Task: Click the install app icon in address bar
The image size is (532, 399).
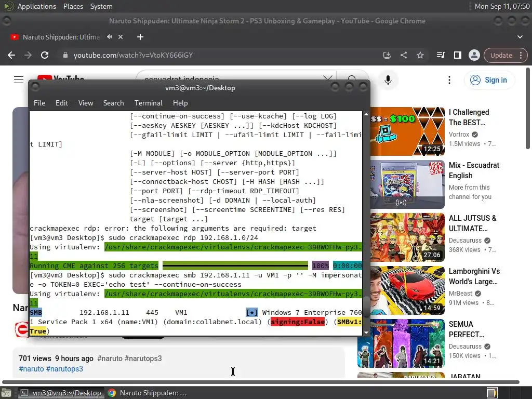Action: (x=387, y=55)
